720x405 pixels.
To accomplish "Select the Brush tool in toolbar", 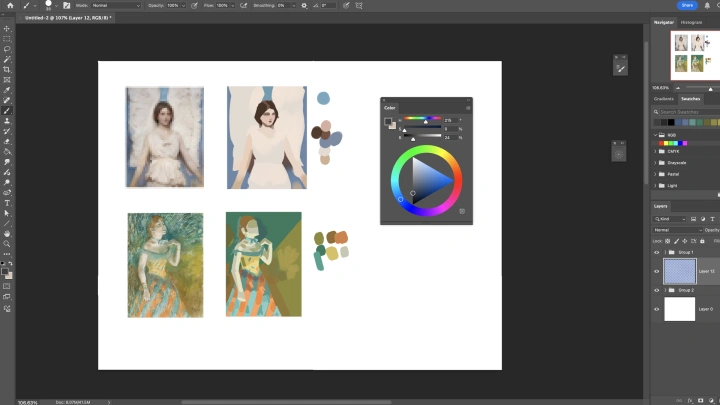I will [7, 111].
